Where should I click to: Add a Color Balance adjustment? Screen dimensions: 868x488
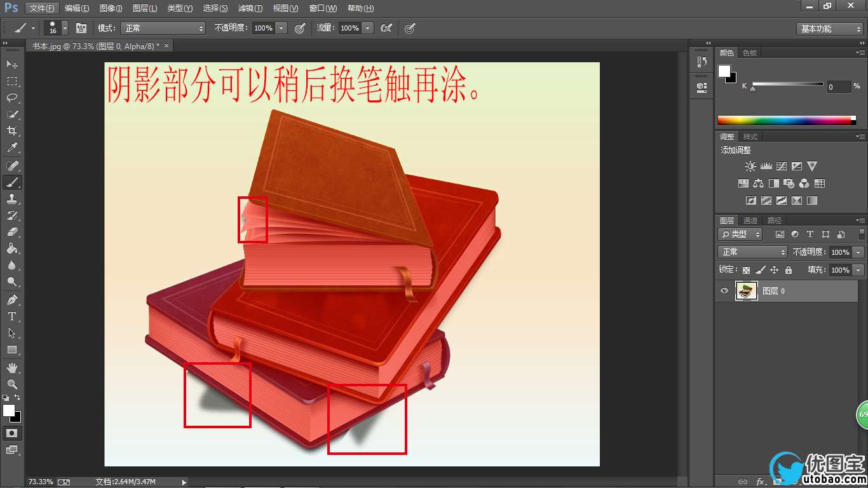(758, 184)
